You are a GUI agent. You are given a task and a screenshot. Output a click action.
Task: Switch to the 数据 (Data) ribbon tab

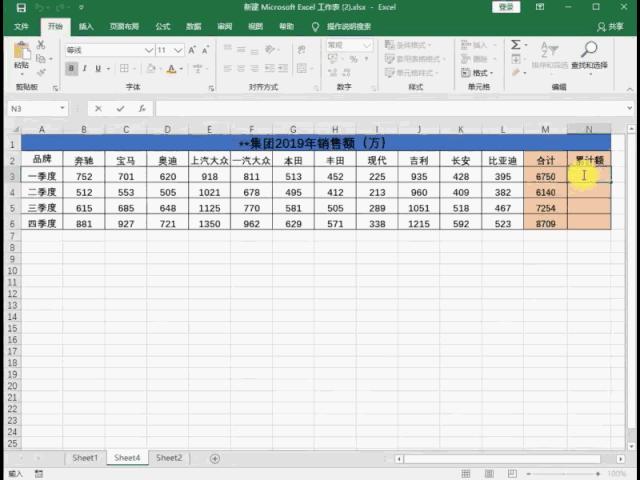[193, 27]
